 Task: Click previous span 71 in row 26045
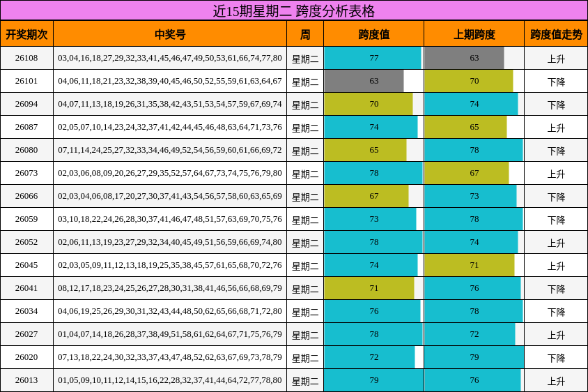click(x=474, y=265)
